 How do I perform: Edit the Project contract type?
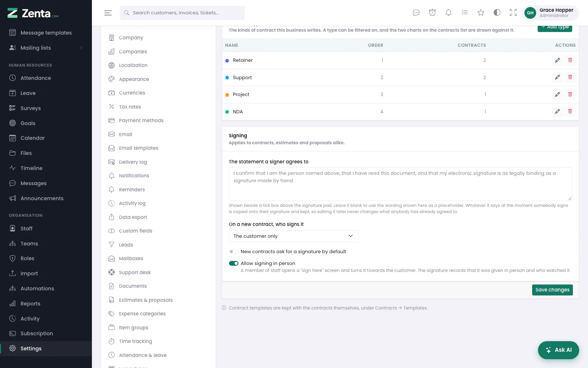tap(557, 95)
